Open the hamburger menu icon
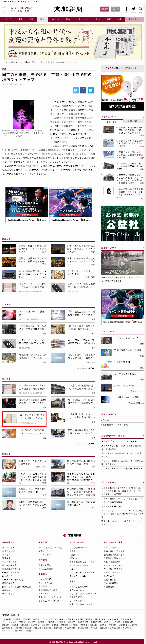Viewport: 146px width, 644px height. (x=4, y=9)
